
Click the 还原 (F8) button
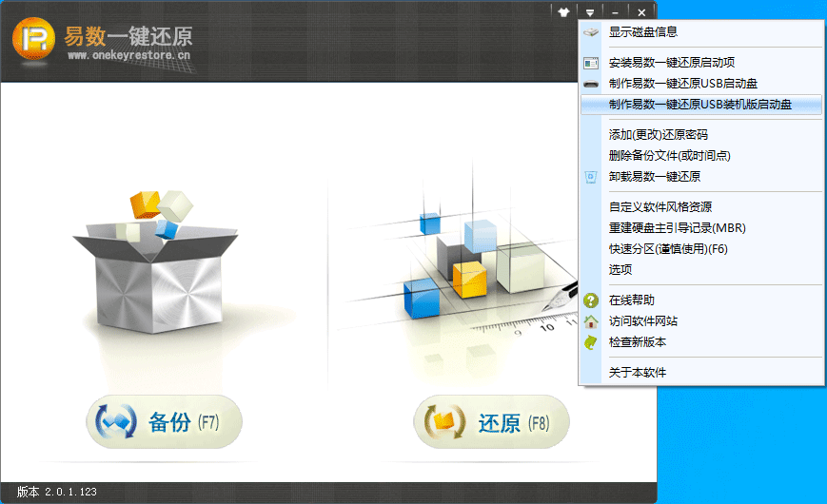(492, 422)
